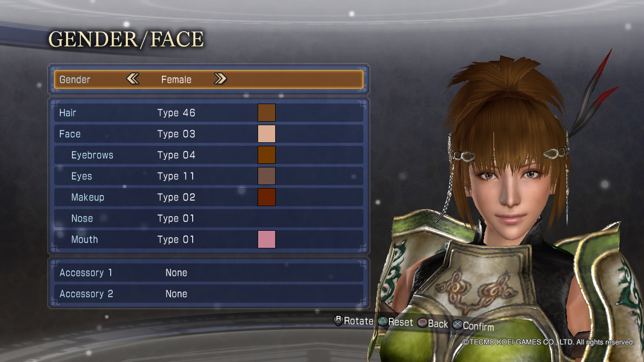Click the triangle Reset icon
The width and height of the screenshot is (644, 362).
coord(383,321)
